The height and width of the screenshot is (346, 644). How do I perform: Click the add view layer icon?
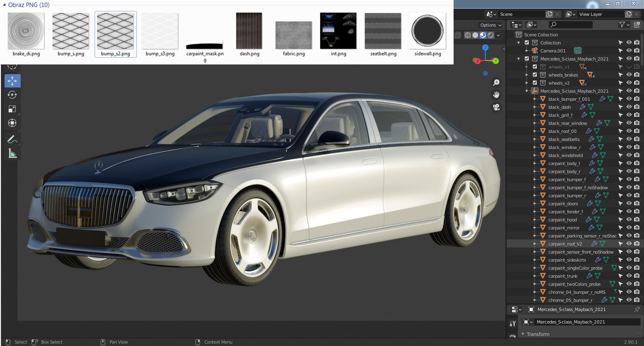[629, 14]
